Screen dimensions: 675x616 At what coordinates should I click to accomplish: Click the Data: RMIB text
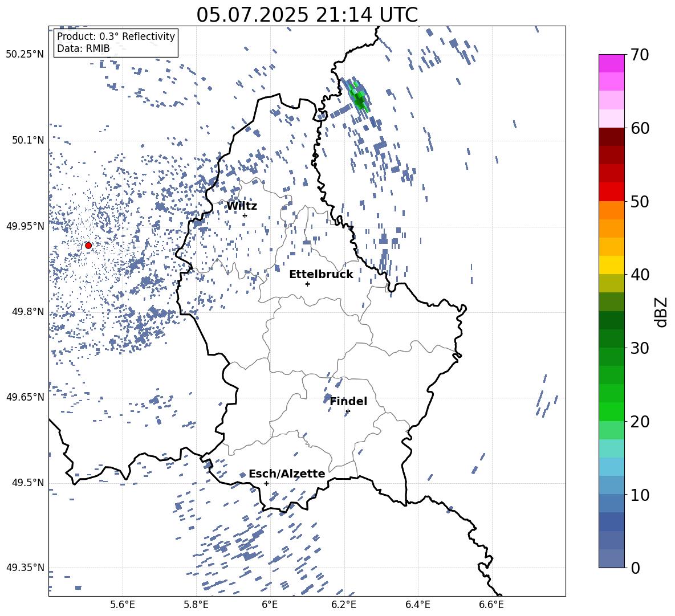point(83,48)
